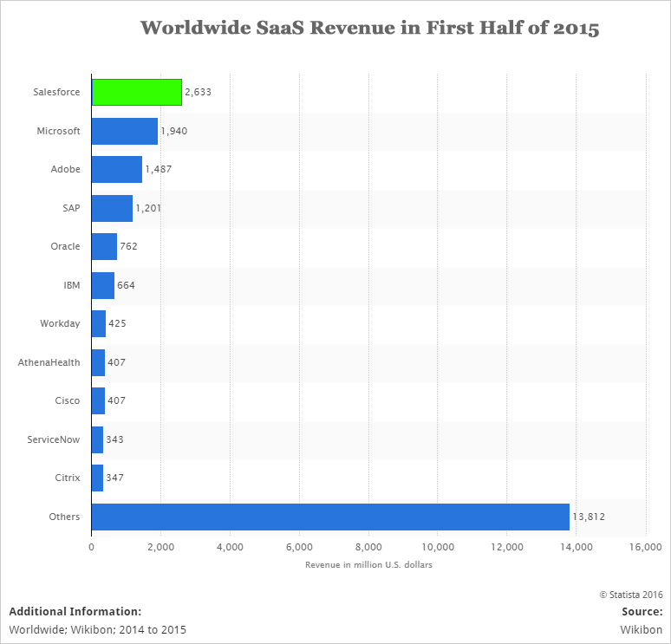Viewport: 671px width, 644px height.
Task: Click the value label 343
Action: pos(114,439)
